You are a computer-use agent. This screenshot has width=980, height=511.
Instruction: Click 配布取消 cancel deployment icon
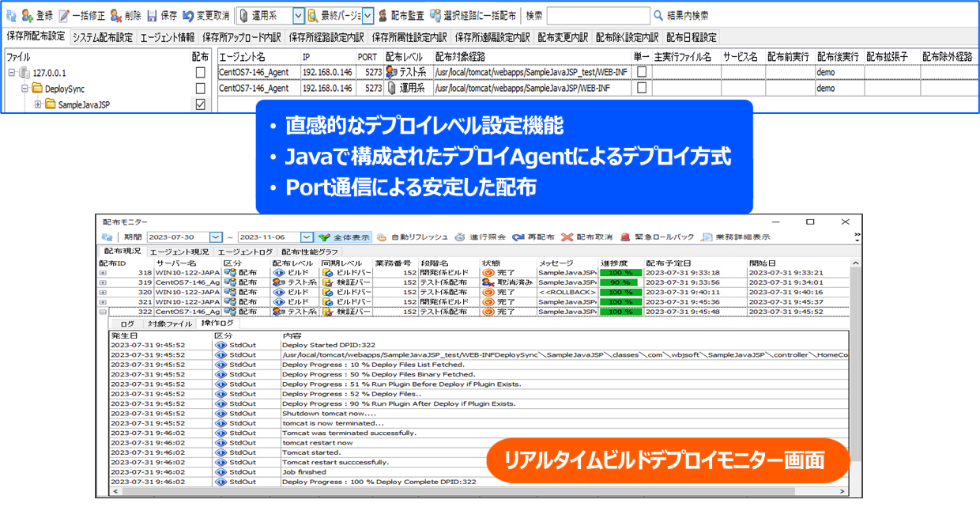567,237
